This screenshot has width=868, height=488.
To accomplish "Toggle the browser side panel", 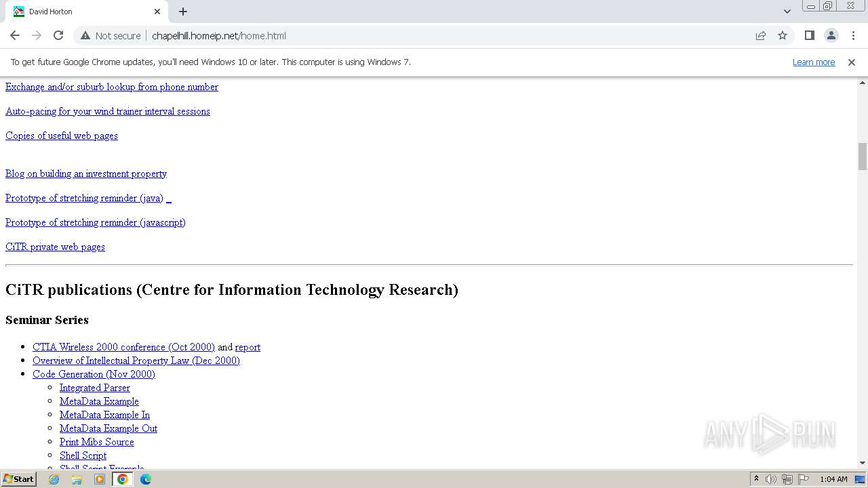I will [x=809, y=35].
